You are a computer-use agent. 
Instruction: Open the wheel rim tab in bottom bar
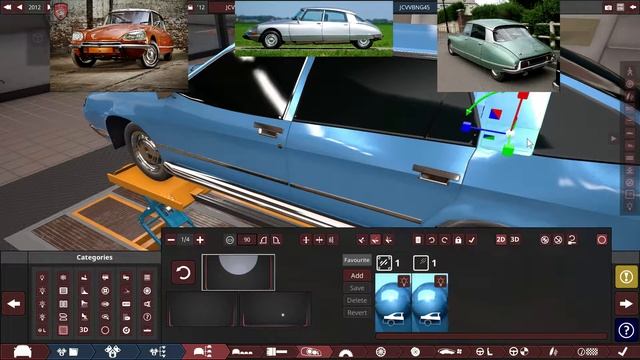tap(380, 351)
